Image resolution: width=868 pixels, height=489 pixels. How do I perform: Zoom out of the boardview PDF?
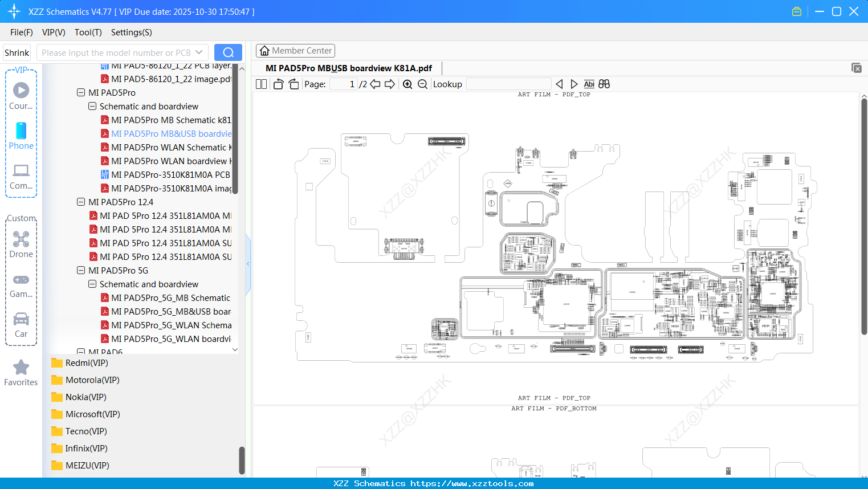[422, 84]
